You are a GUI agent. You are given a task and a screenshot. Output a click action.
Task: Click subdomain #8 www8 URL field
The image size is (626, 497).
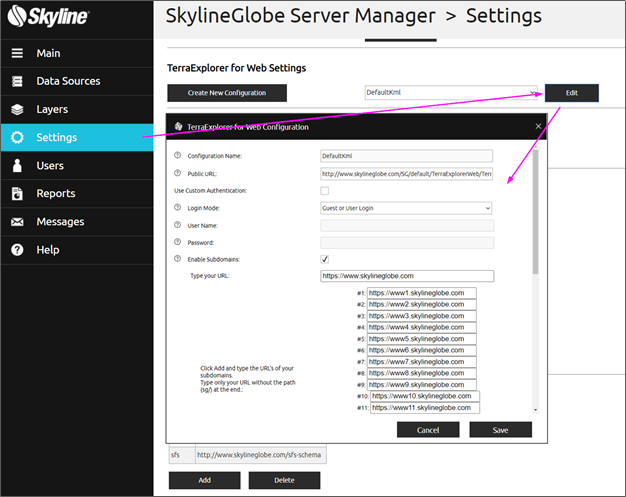coord(422,373)
